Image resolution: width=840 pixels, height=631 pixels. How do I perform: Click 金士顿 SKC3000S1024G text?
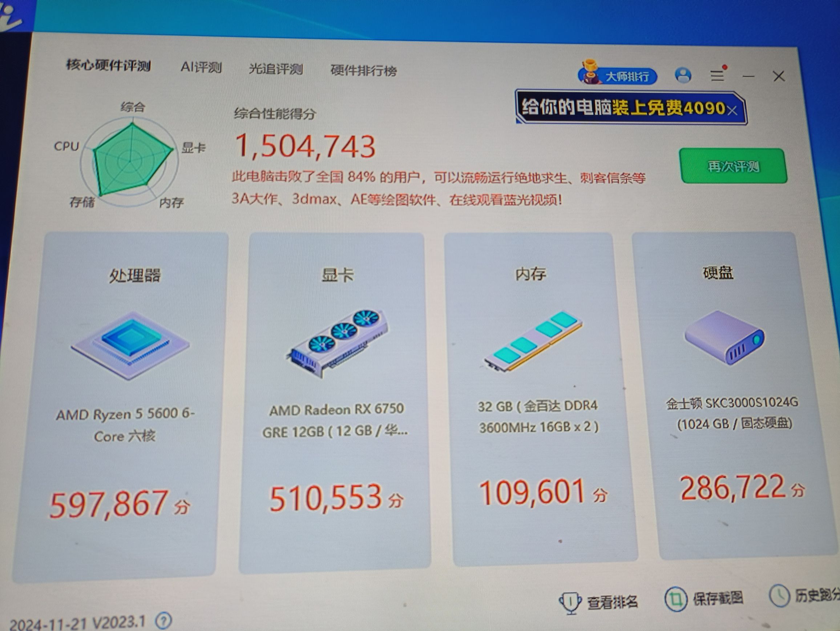click(x=733, y=413)
